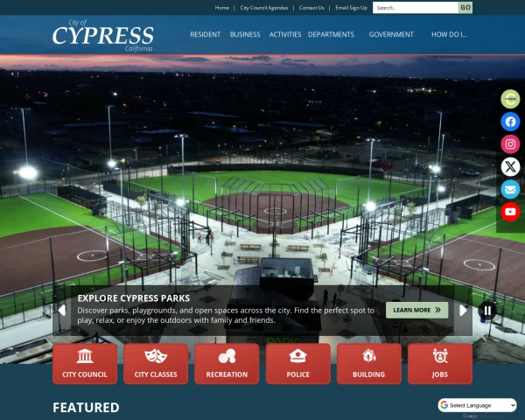Viewport: 525px width, 420px height.
Task: Open the Recreation quick link tile
Action: (x=227, y=363)
